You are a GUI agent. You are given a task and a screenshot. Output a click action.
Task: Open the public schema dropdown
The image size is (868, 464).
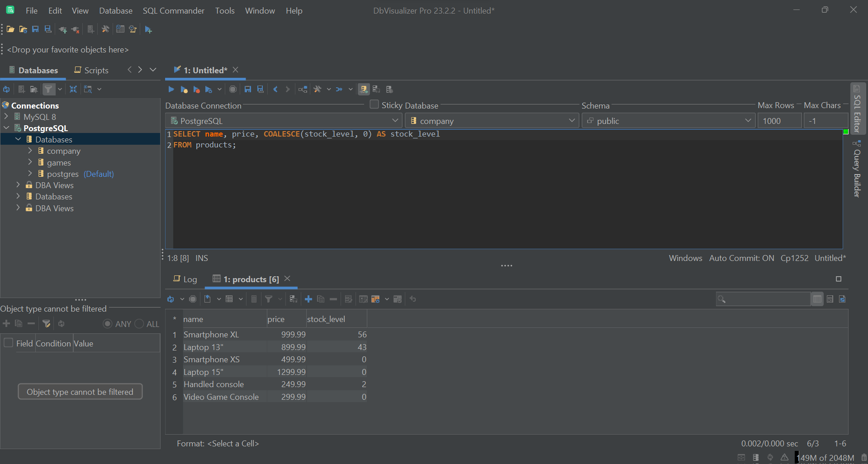point(668,121)
